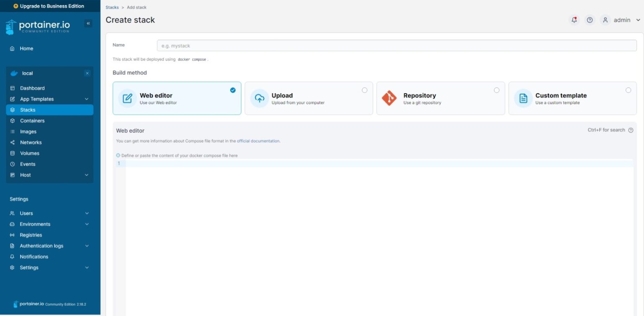Open the help question mark icon in header
Screen dimensions: 644x316
click(x=590, y=20)
